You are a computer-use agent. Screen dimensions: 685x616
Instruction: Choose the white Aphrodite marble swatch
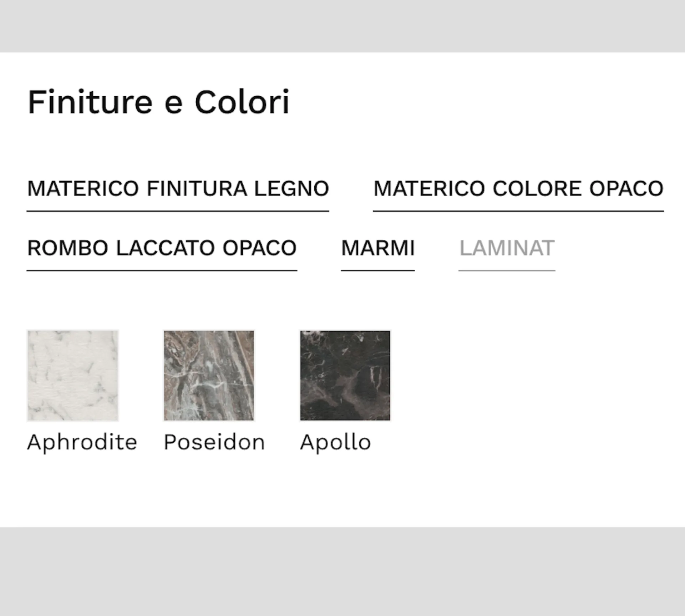click(x=73, y=376)
